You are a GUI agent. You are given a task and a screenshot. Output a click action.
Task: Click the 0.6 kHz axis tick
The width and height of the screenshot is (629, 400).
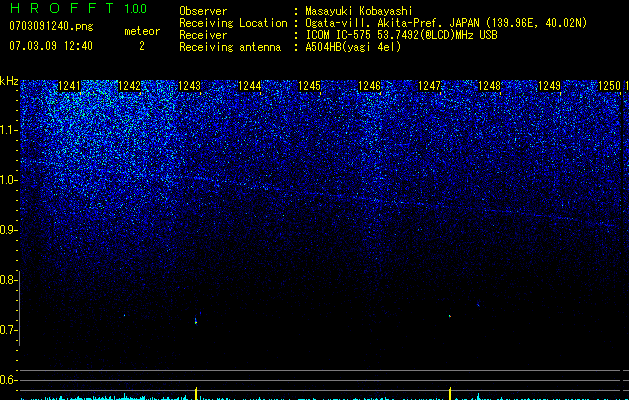click(x=9, y=380)
